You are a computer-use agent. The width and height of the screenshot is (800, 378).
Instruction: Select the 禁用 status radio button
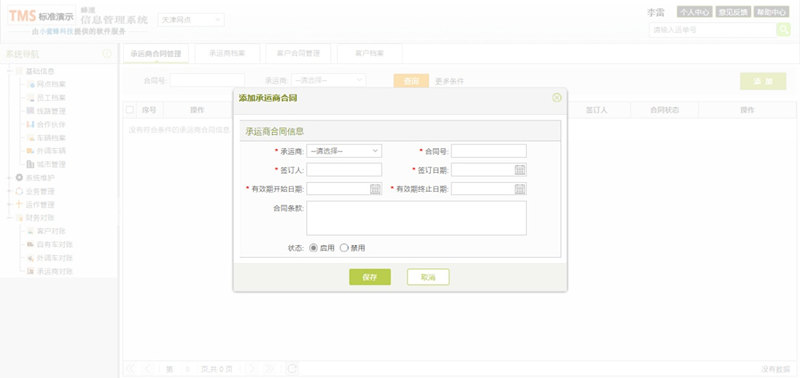pyautogui.click(x=344, y=248)
